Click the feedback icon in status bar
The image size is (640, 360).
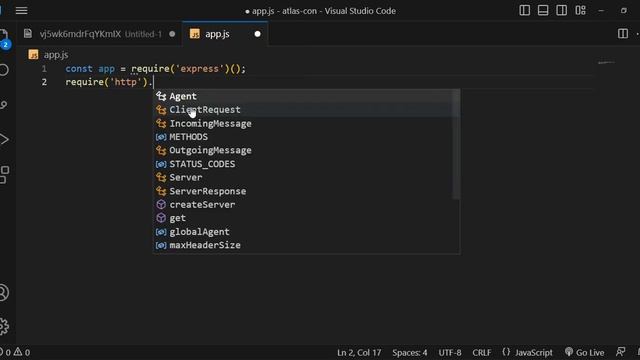point(620,352)
